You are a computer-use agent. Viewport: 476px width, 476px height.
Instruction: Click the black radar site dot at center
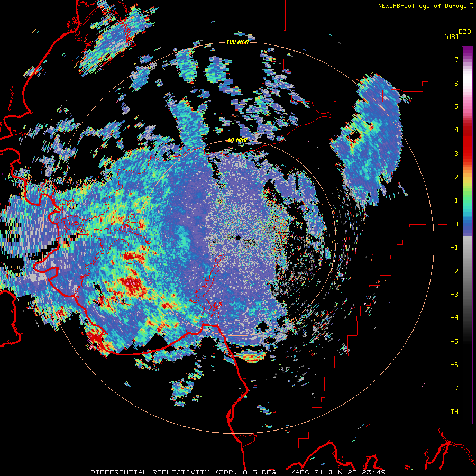pyautogui.click(x=238, y=237)
